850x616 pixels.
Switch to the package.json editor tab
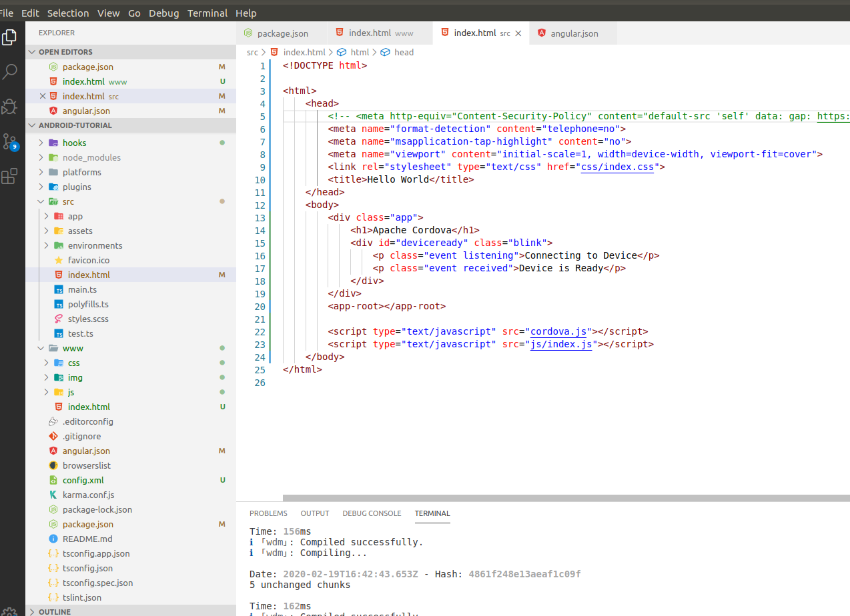pos(282,33)
